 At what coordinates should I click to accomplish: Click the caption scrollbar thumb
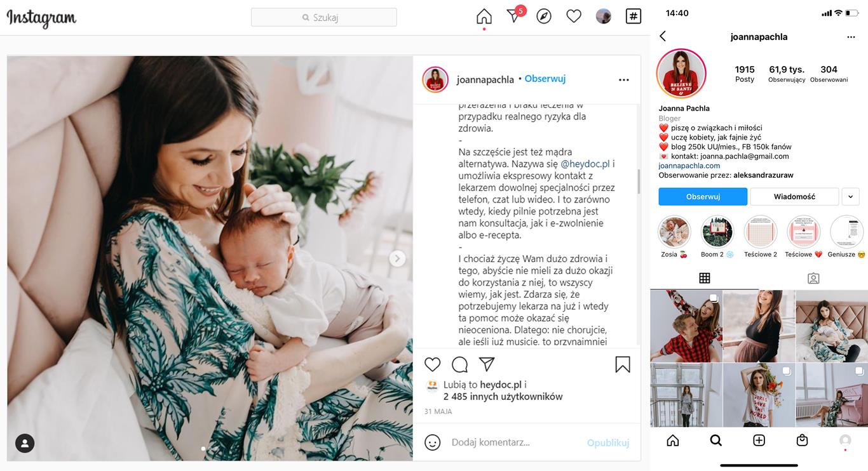tap(639, 182)
